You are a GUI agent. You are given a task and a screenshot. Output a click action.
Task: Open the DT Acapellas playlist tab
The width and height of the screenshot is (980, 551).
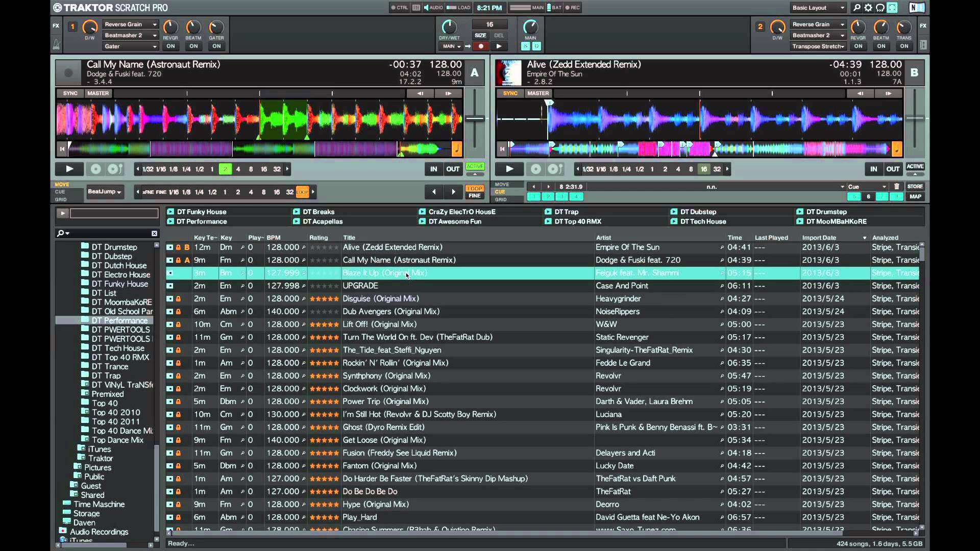(x=323, y=221)
